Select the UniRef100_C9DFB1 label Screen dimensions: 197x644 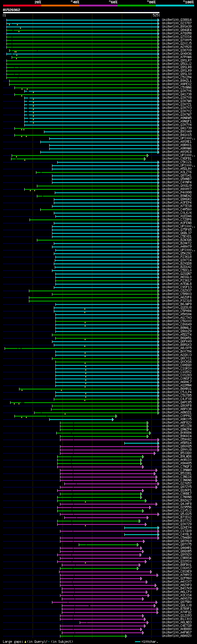click(177, 159)
